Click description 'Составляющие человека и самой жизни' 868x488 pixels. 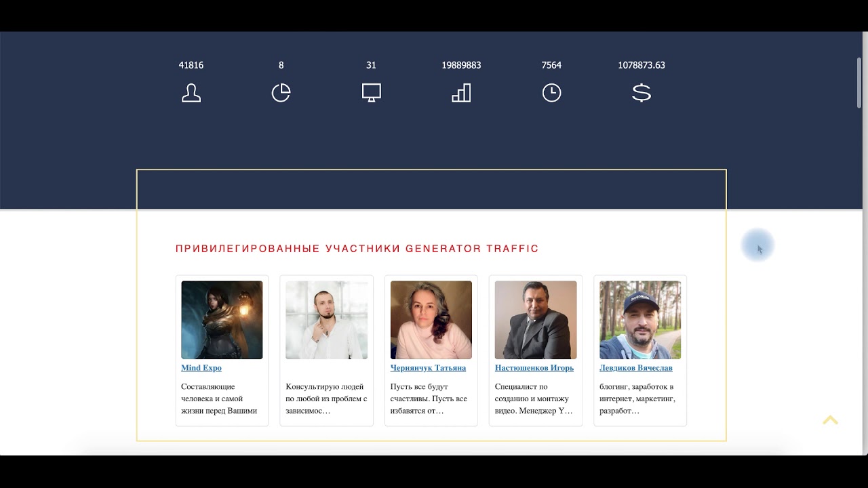[x=219, y=399]
